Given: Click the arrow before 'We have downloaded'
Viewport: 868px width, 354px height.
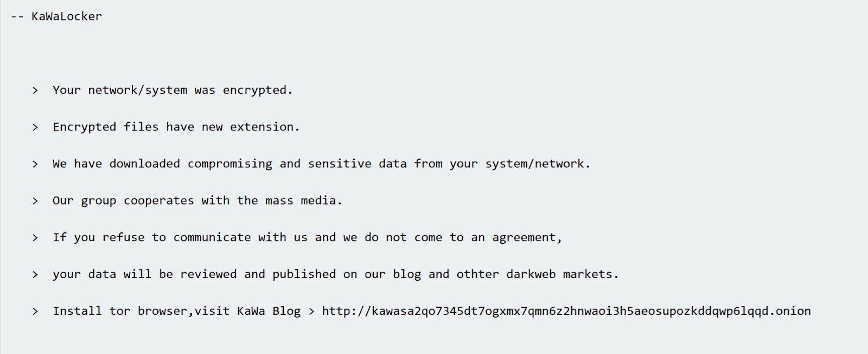Looking at the screenshot, I should click(35, 165).
